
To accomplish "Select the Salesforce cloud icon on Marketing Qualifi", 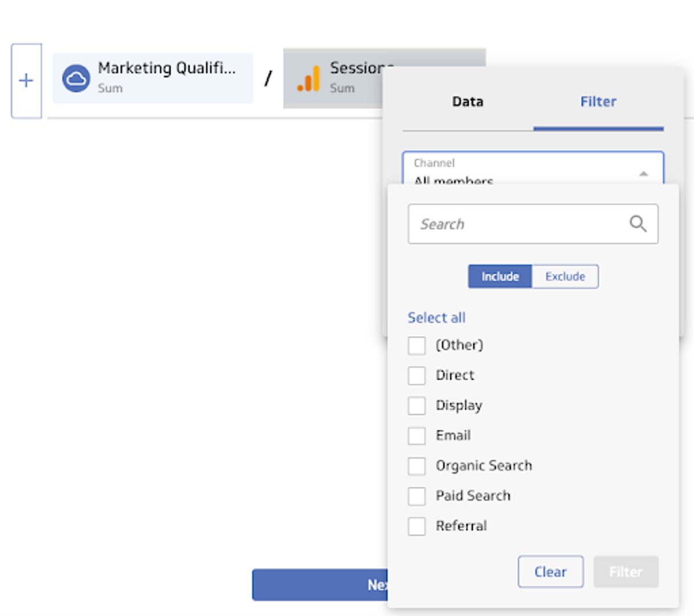I will coord(76,79).
